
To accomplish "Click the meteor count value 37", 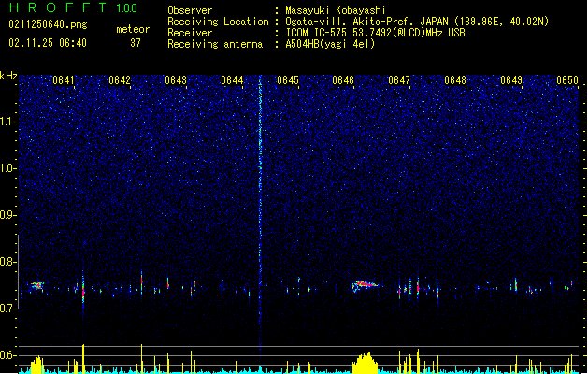I will (136, 43).
